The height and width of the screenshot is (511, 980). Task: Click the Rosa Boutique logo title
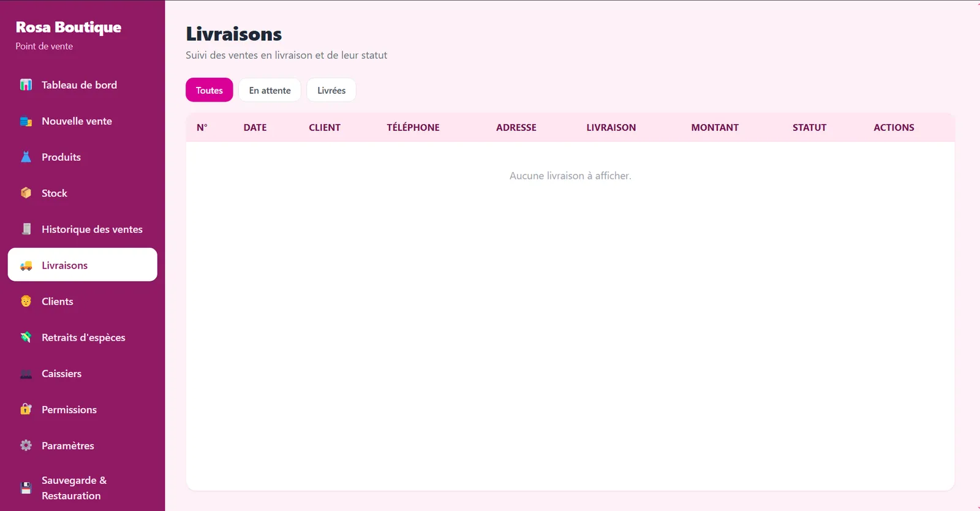point(69,28)
